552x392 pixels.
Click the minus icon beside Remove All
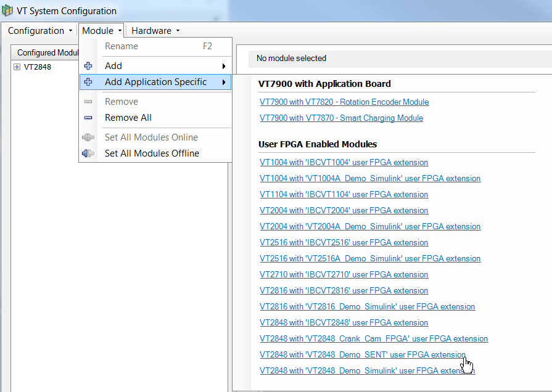click(88, 118)
